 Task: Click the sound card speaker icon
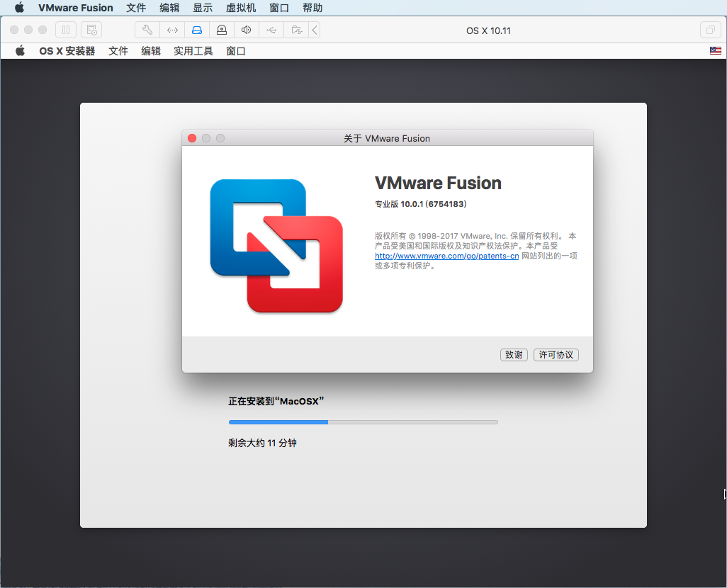tap(247, 30)
